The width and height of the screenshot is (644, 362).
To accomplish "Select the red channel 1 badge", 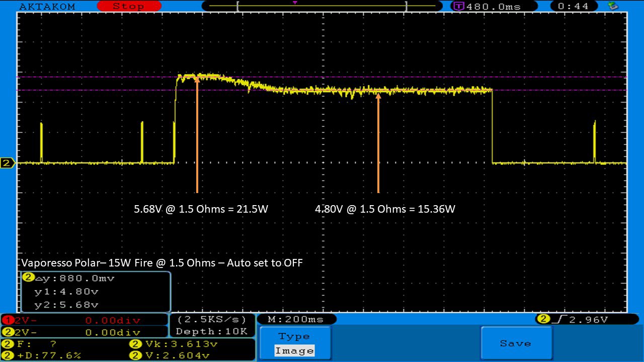I will click(7, 320).
